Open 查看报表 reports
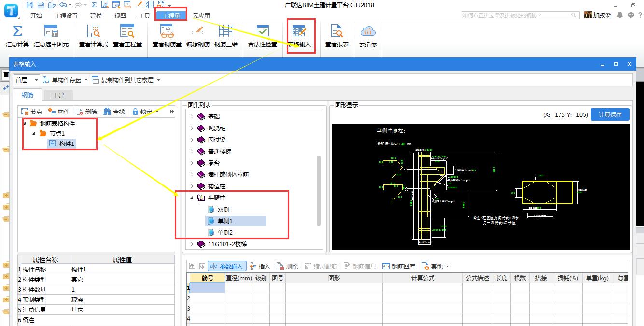This screenshot has height=326, width=644. (337, 36)
